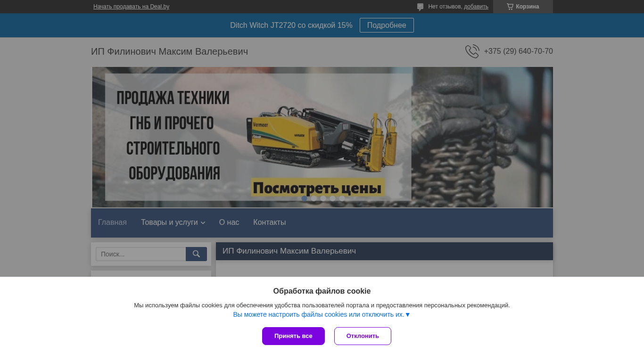Select fifth slider dot on banner
This screenshot has height=362, width=644.
tap(342, 198)
